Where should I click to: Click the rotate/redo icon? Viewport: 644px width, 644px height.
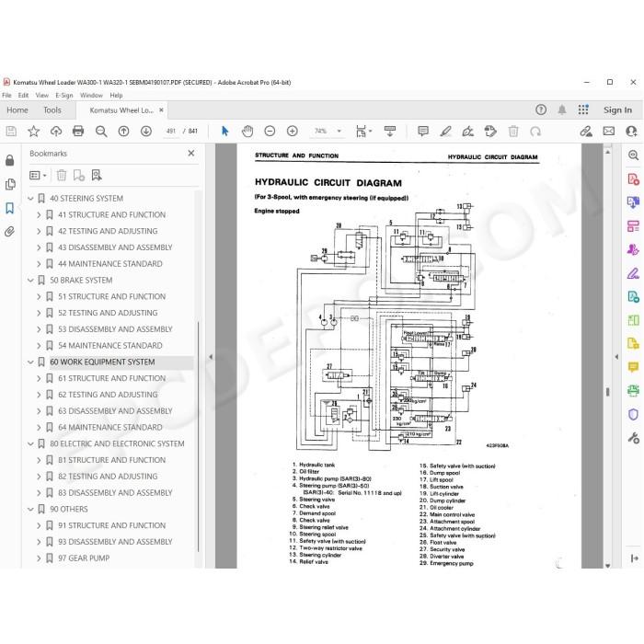coord(535,132)
